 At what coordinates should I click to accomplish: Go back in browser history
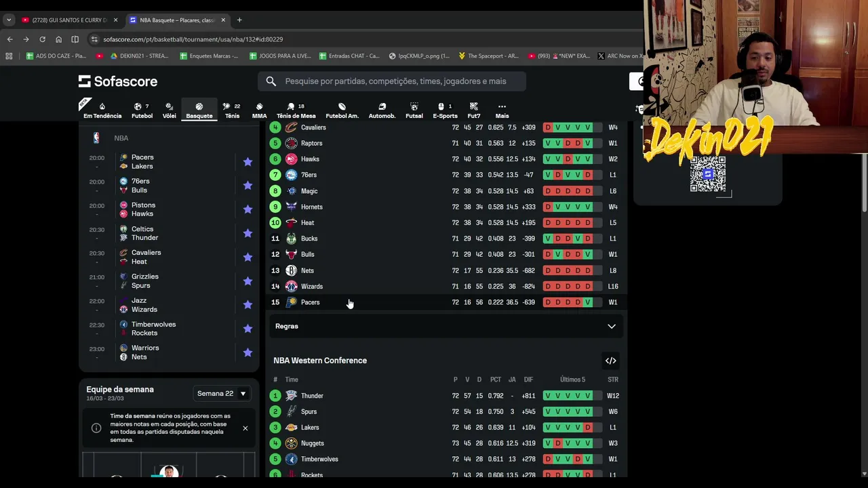point(9,39)
